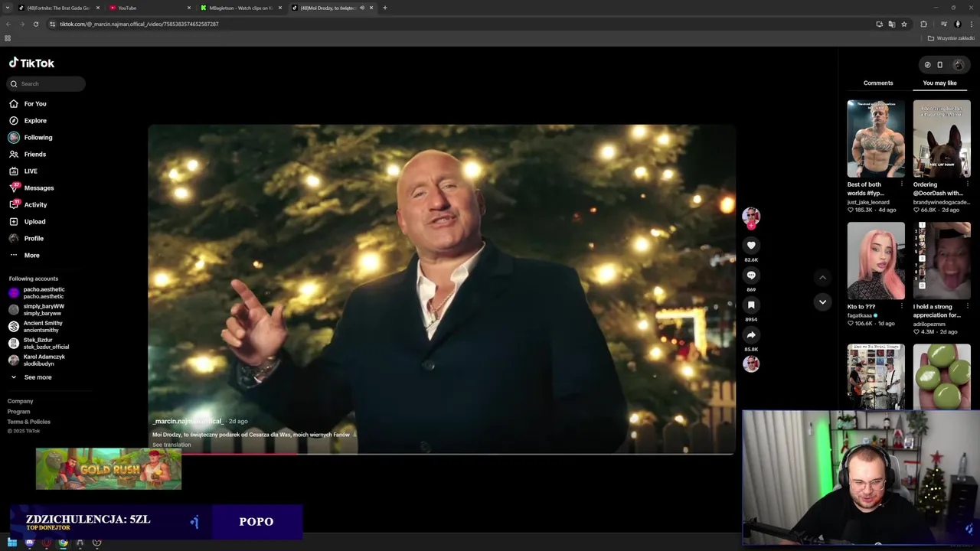Open Terms & Policies link
The width and height of the screenshot is (980, 551).
(29, 422)
